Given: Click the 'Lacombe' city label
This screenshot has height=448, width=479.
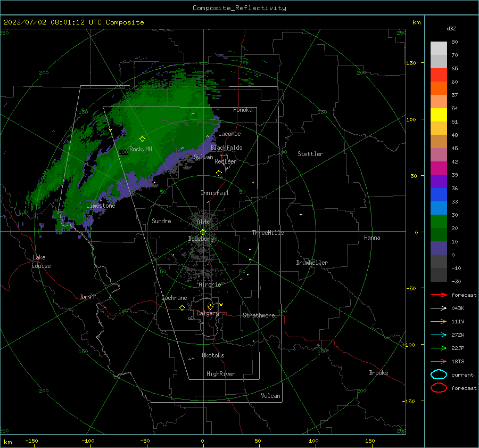Looking at the screenshot, I should click(229, 134).
